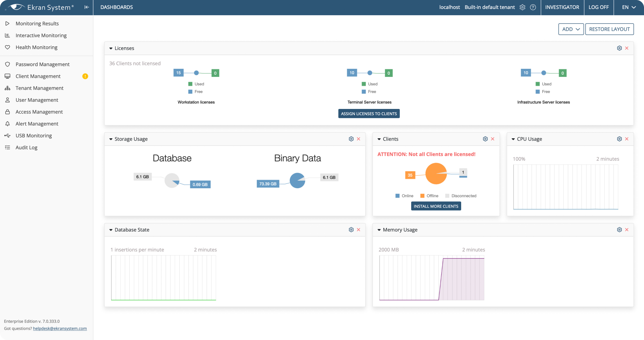644x340 pixels.
Task: Click the Database storage pie chart
Action: coord(172,180)
